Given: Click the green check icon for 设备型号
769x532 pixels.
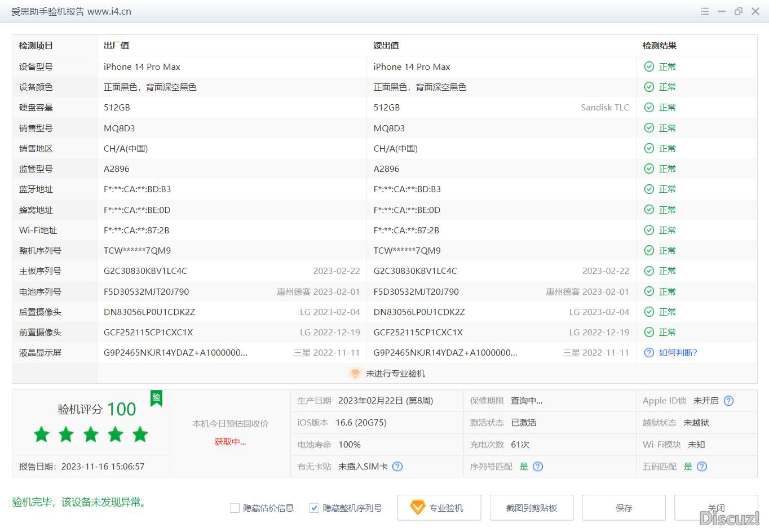Looking at the screenshot, I should (x=649, y=66).
